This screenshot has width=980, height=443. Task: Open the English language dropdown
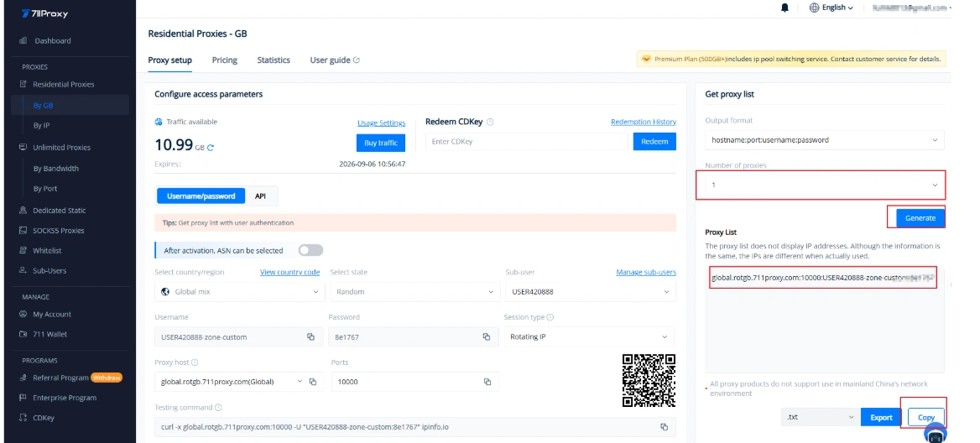(x=837, y=8)
